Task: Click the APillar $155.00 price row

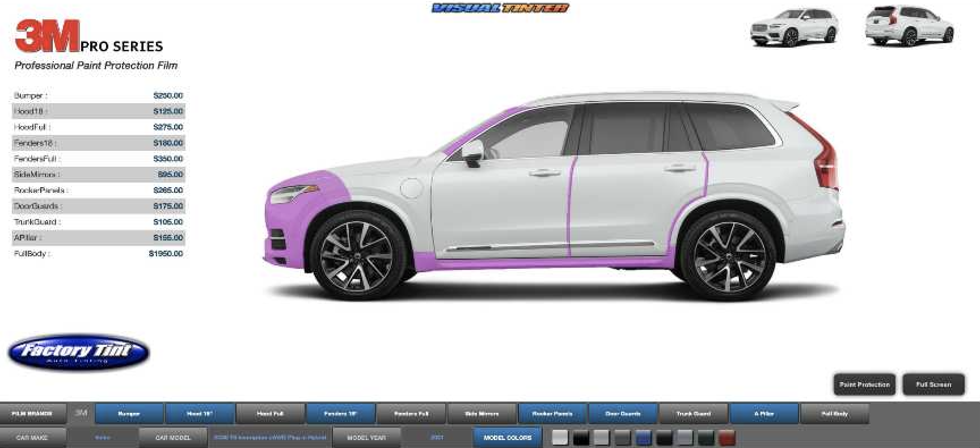Action: [x=98, y=238]
